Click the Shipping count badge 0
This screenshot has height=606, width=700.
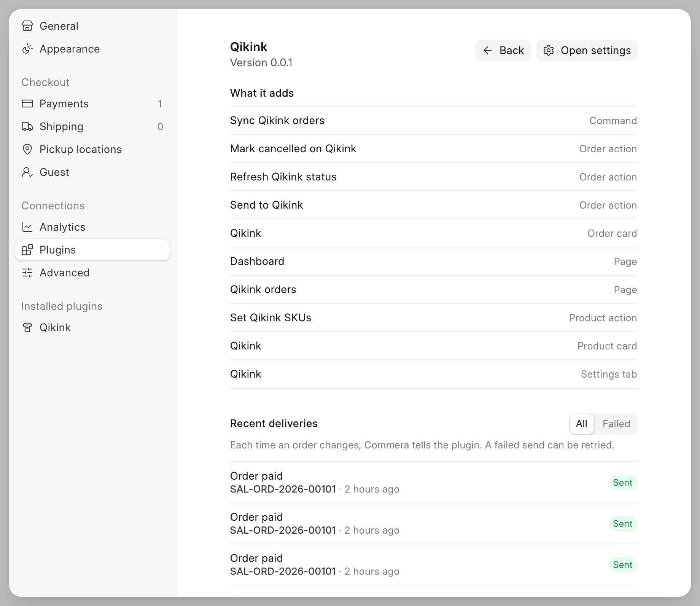click(x=160, y=127)
